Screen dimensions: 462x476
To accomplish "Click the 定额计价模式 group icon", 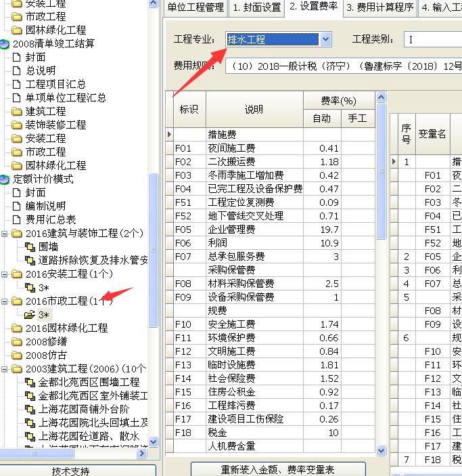I will pos(5,179).
